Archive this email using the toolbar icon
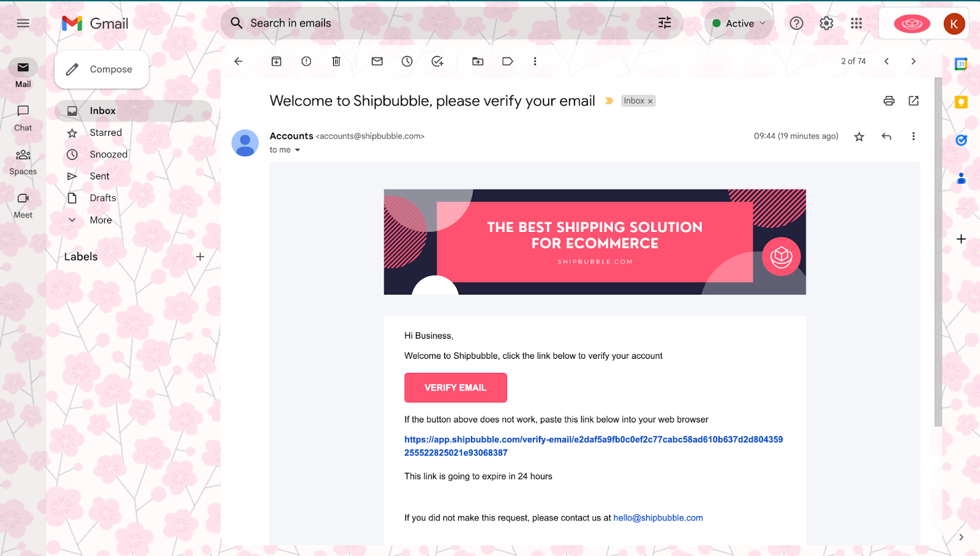980x556 pixels. [x=276, y=61]
